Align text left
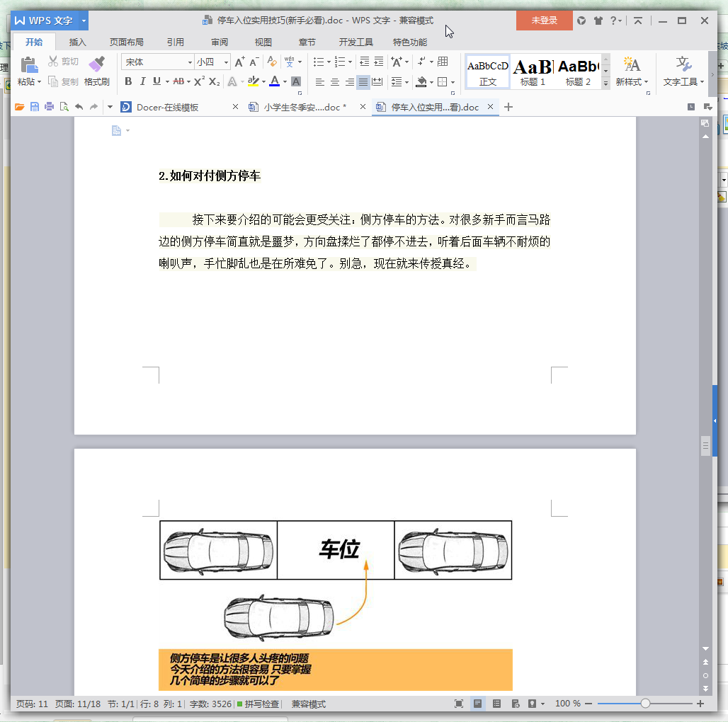This screenshot has width=728, height=722. click(x=320, y=82)
